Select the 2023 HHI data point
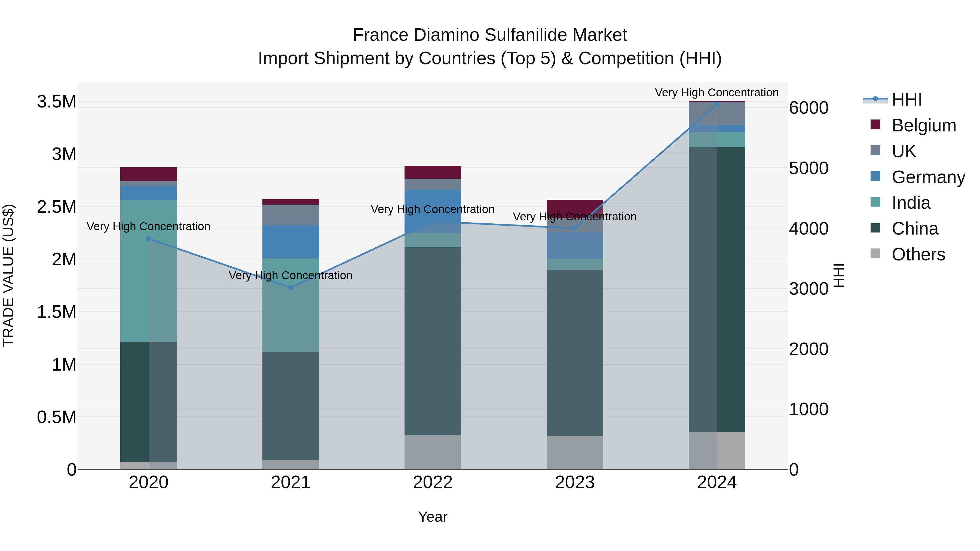The height and width of the screenshot is (551, 980). coord(575,228)
